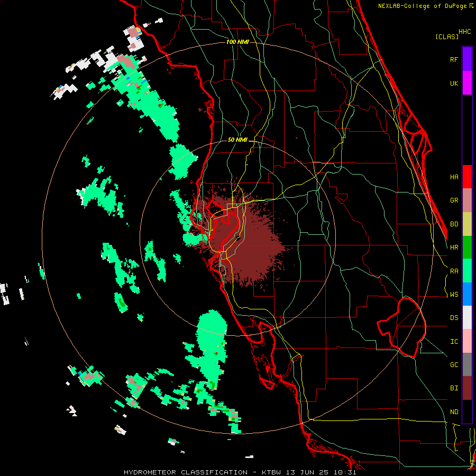Screen dimensions: 476x476
Task: Click the HR legend label
Action: [454, 248]
